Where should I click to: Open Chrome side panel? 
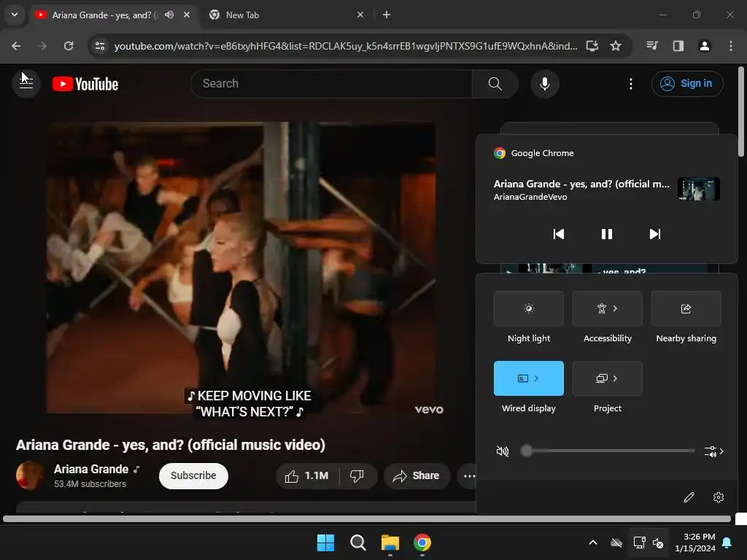click(678, 46)
